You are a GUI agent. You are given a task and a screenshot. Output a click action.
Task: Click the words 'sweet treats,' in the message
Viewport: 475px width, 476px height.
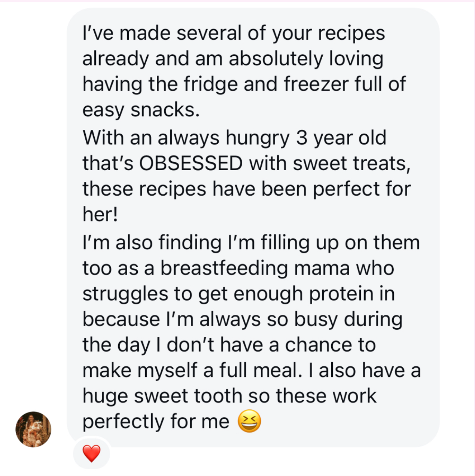tap(351, 164)
